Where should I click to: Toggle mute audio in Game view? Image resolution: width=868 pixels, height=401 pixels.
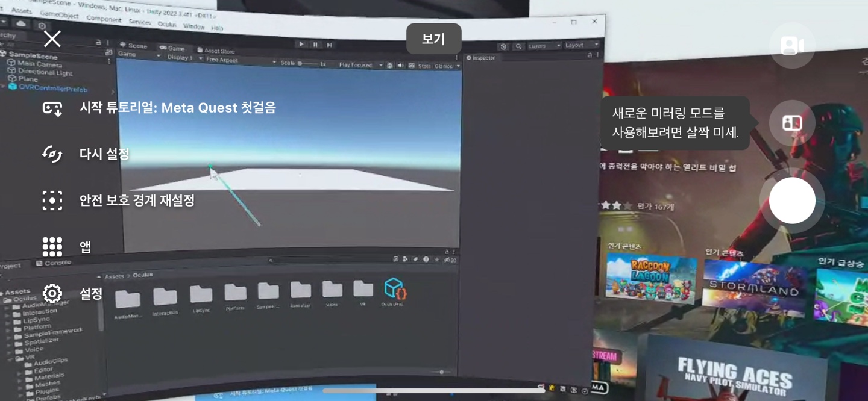pyautogui.click(x=400, y=66)
